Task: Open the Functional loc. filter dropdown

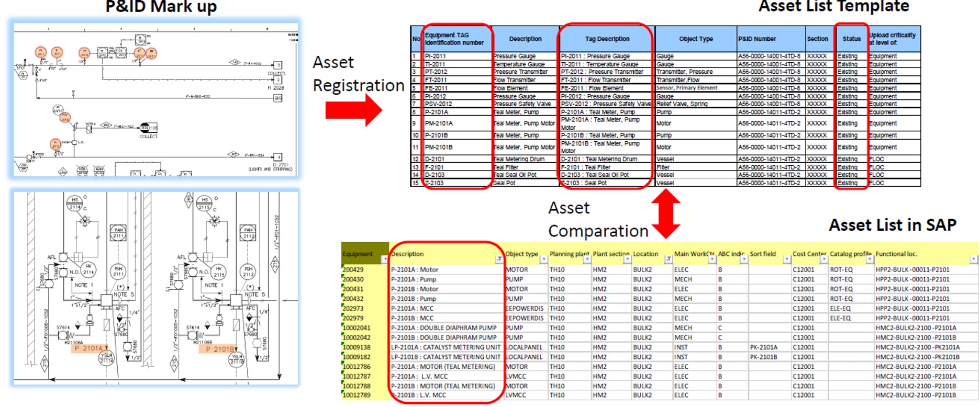Action: pyautogui.click(x=973, y=259)
